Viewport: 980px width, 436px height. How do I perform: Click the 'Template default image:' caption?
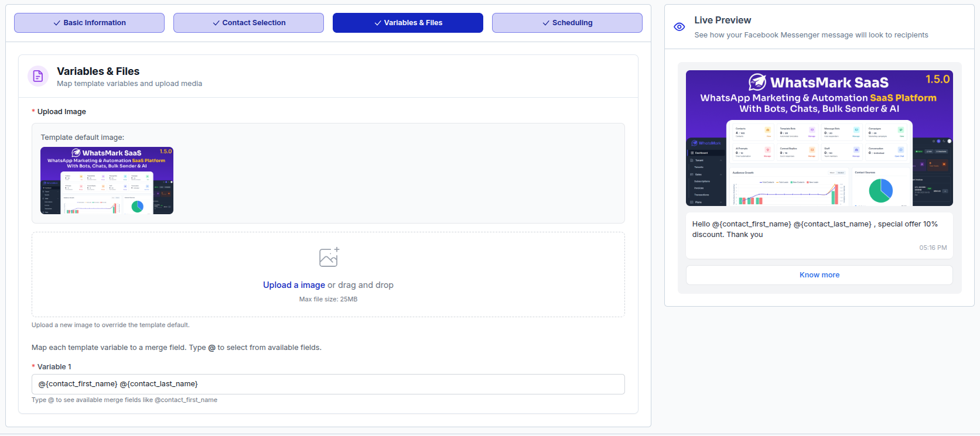[83, 138]
